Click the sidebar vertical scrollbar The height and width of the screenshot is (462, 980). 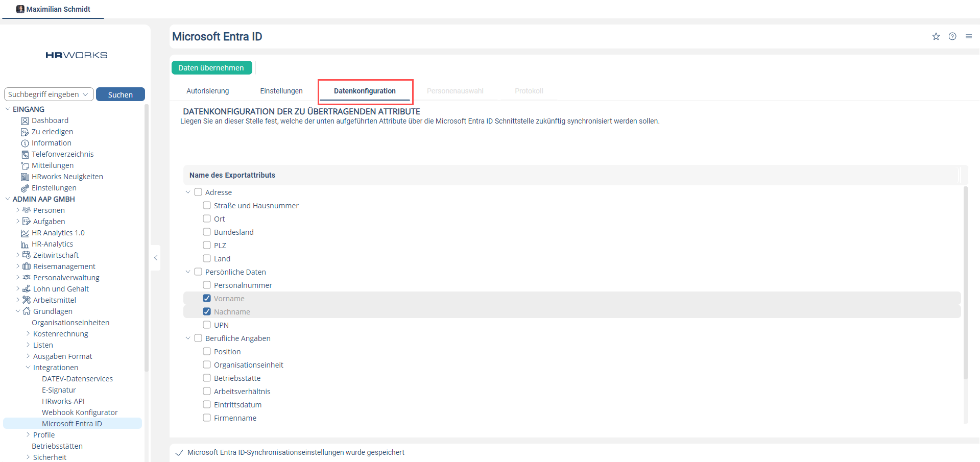(x=147, y=237)
